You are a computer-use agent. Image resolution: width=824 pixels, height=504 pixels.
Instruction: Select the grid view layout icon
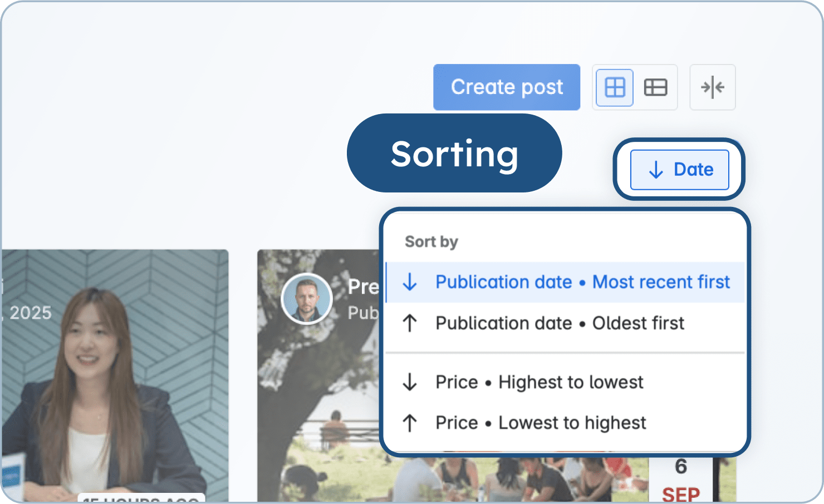click(614, 87)
